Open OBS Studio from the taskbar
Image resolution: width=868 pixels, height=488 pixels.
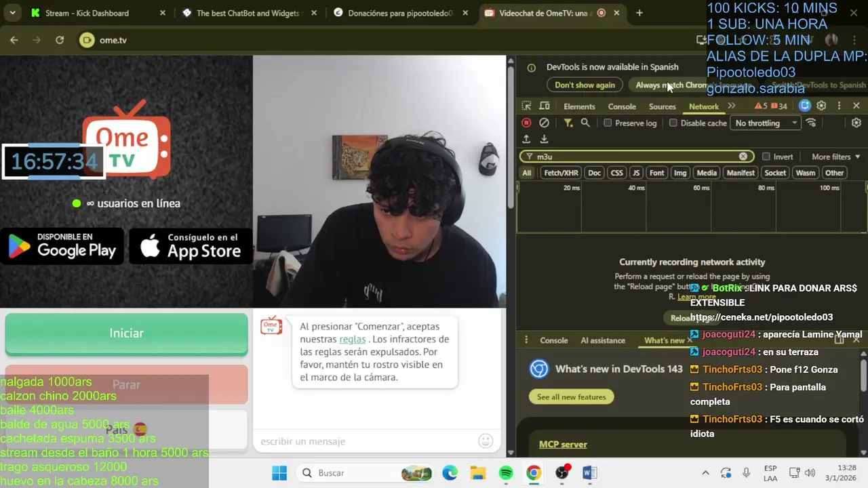561,472
